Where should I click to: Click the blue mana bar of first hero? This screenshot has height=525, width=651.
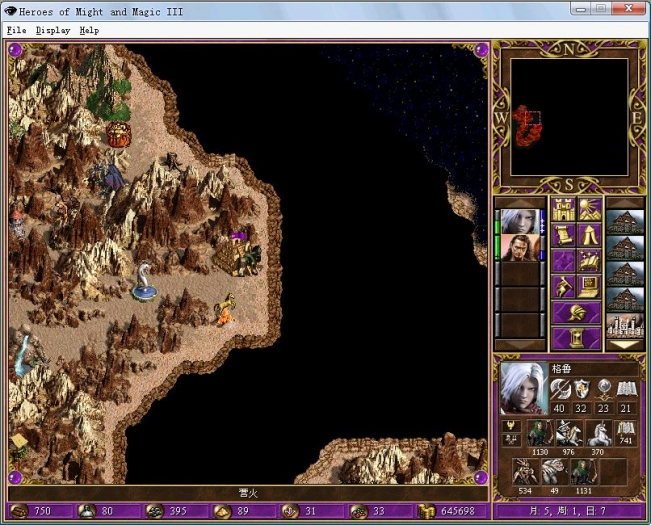(543, 222)
